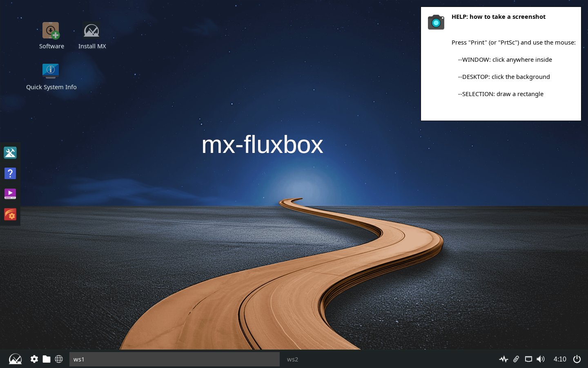Click the "HELP: how to take a screenshot" title
588x368 pixels.
click(499, 17)
